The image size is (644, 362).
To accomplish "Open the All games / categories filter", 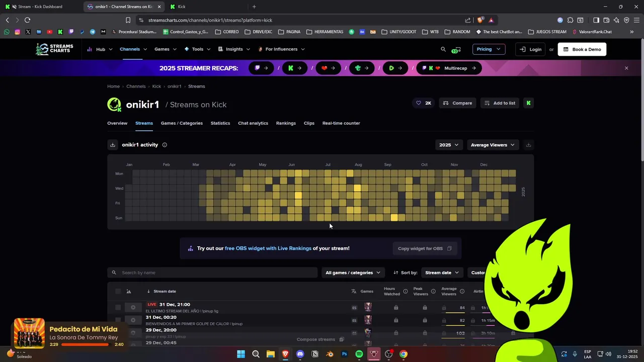I will (x=353, y=273).
